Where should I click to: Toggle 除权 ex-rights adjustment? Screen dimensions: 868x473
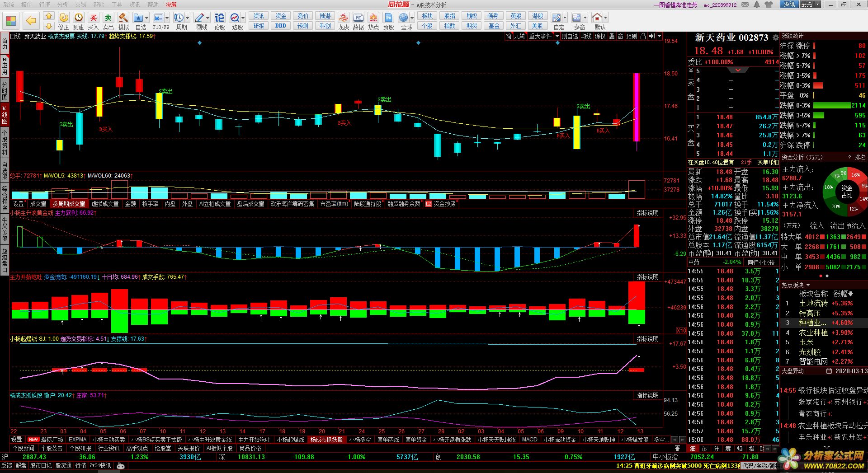600,36
